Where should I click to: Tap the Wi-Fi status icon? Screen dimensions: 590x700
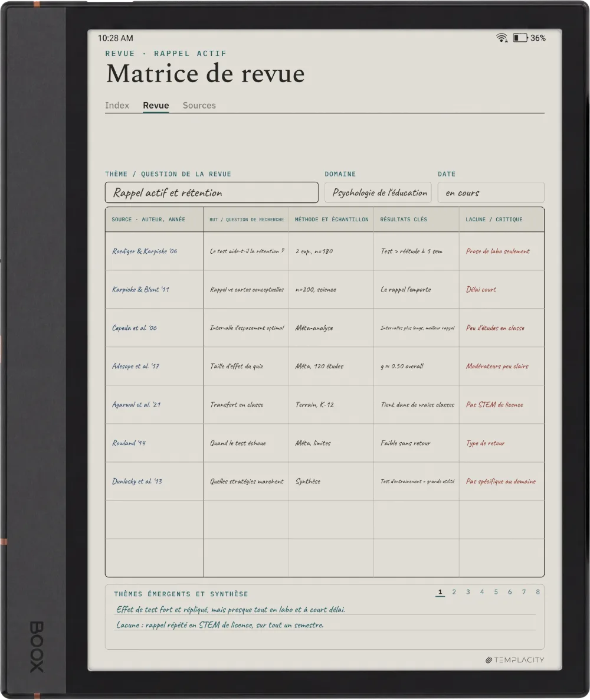501,38
